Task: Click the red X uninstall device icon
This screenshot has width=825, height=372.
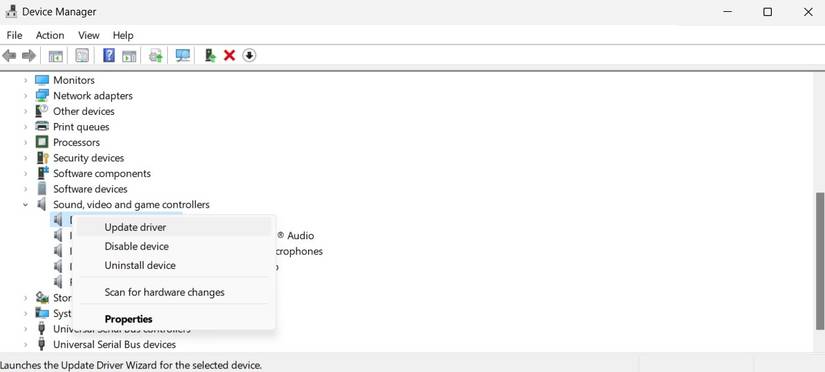Action: pyautogui.click(x=229, y=55)
